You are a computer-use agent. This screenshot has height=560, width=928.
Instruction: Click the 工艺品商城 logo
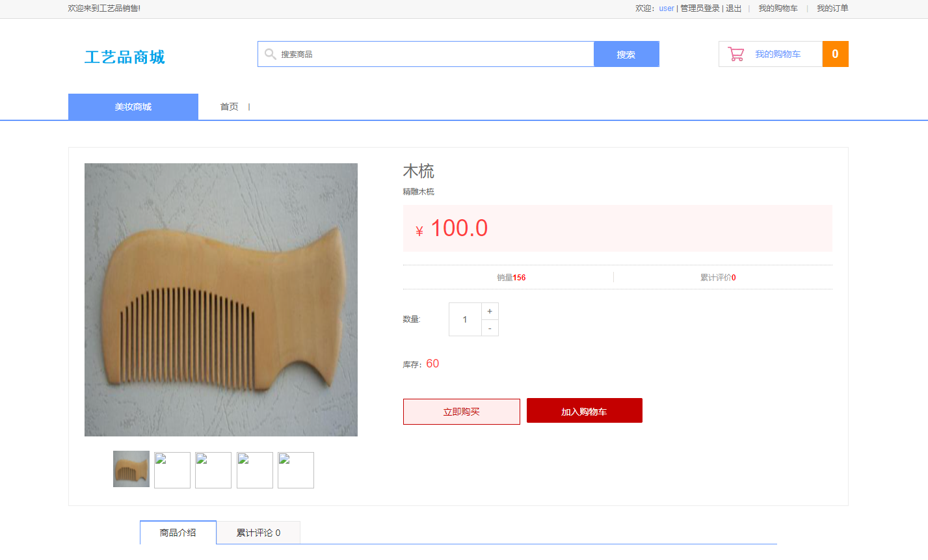click(x=126, y=57)
